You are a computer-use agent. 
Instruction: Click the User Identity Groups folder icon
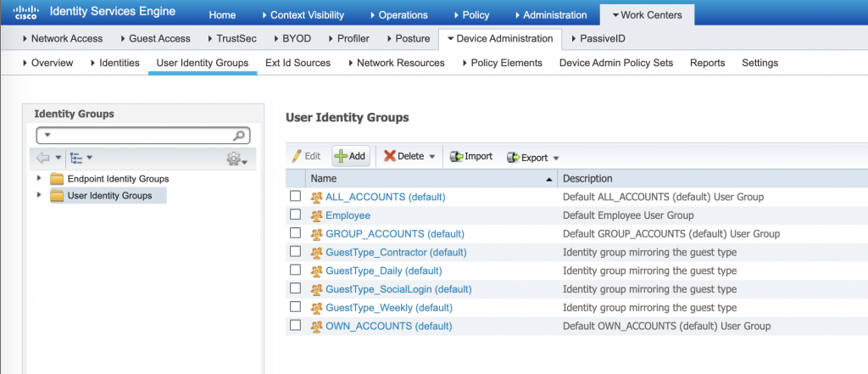[x=57, y=196]
